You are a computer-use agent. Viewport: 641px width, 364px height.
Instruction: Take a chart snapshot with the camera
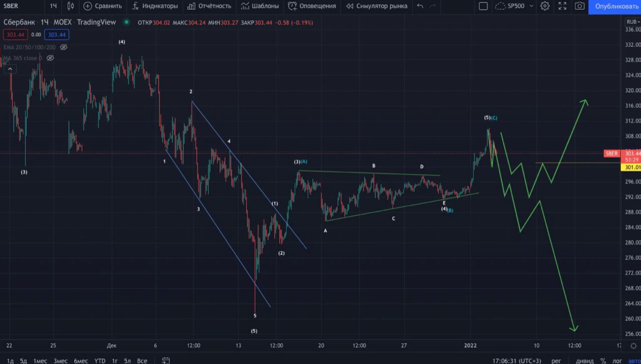point(580,6)
